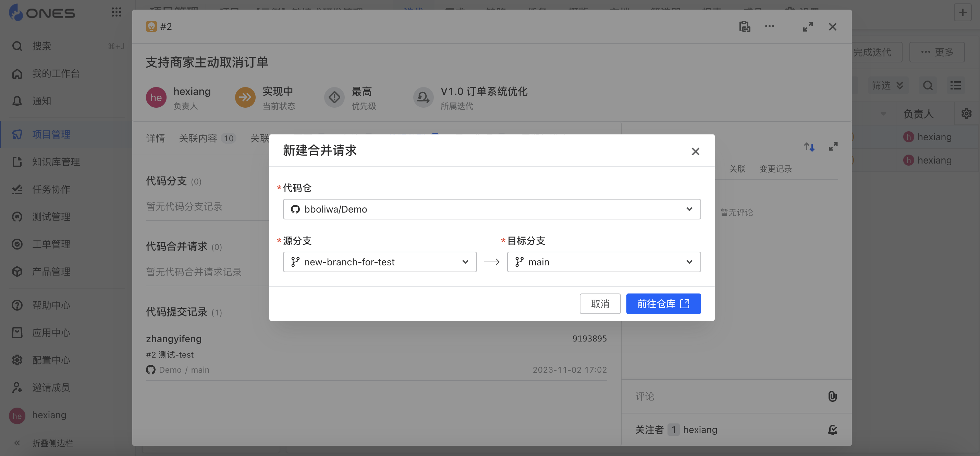The height and width of the screenshot is (456, 980).
Task: Switch to the 变更记录 tab
Action: point(775,169)
